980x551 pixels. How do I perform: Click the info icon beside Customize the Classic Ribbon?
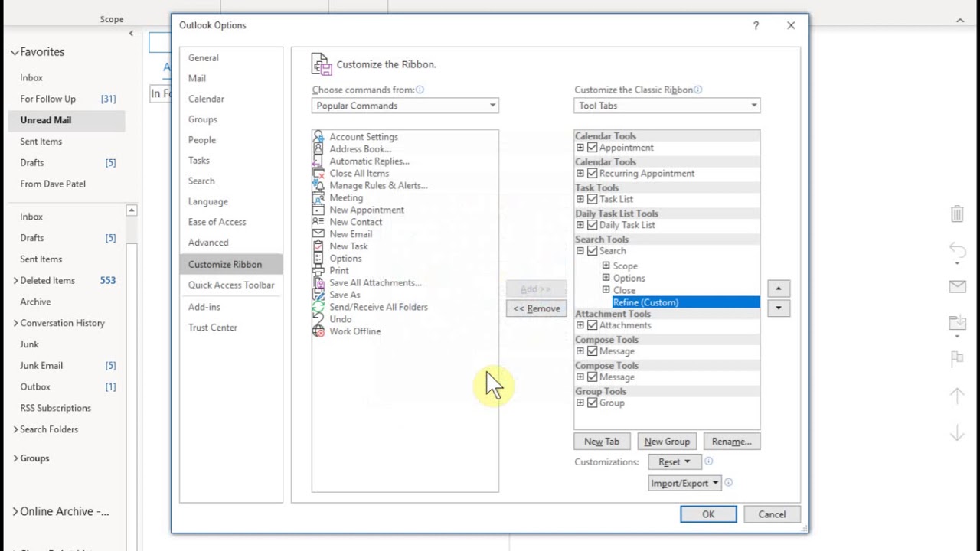click(698, 90)
